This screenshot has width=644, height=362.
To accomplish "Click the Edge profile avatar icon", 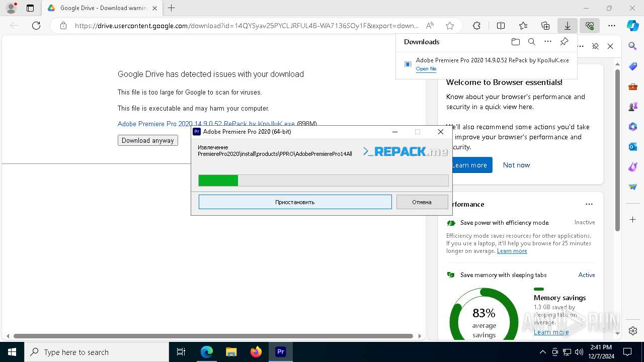I will [x=11, y=8].
